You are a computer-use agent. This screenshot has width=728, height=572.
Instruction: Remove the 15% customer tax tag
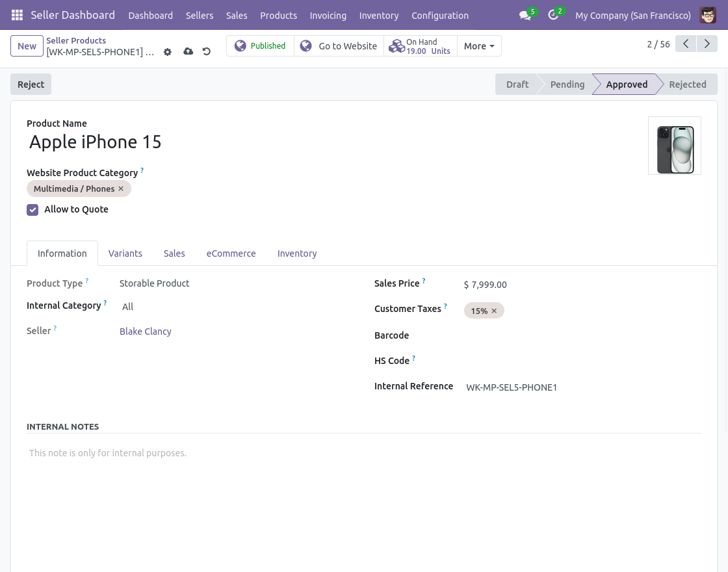(x=494, y=311)
